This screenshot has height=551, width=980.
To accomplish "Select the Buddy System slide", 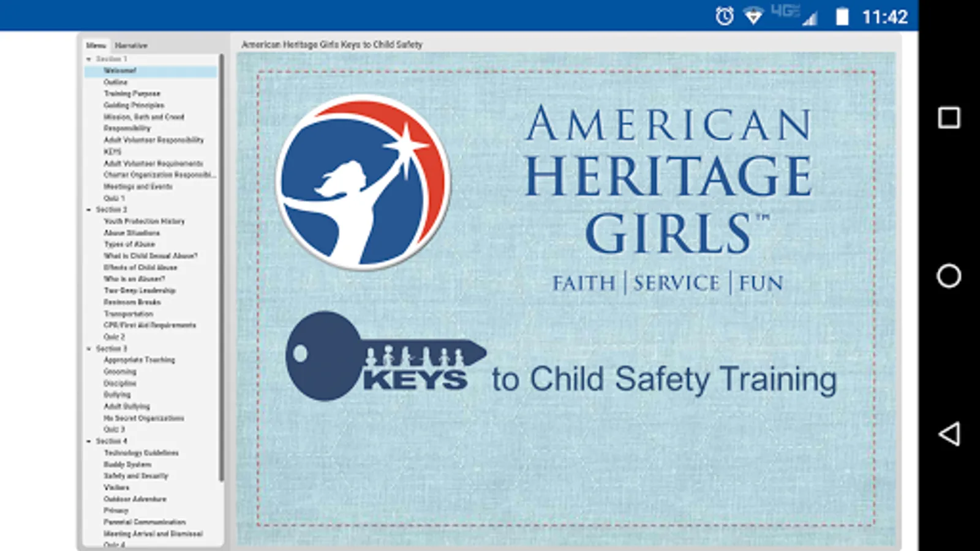I will (x=127, y=465).
